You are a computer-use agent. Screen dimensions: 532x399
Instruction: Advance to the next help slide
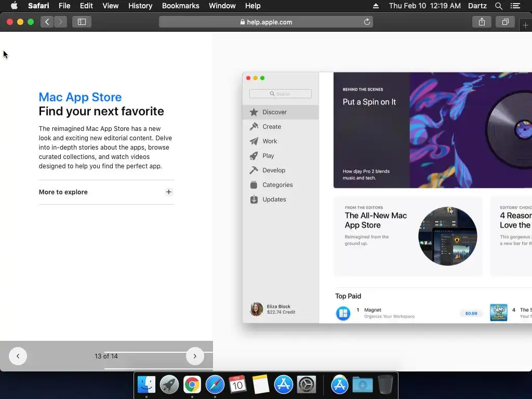coord(195,356)
